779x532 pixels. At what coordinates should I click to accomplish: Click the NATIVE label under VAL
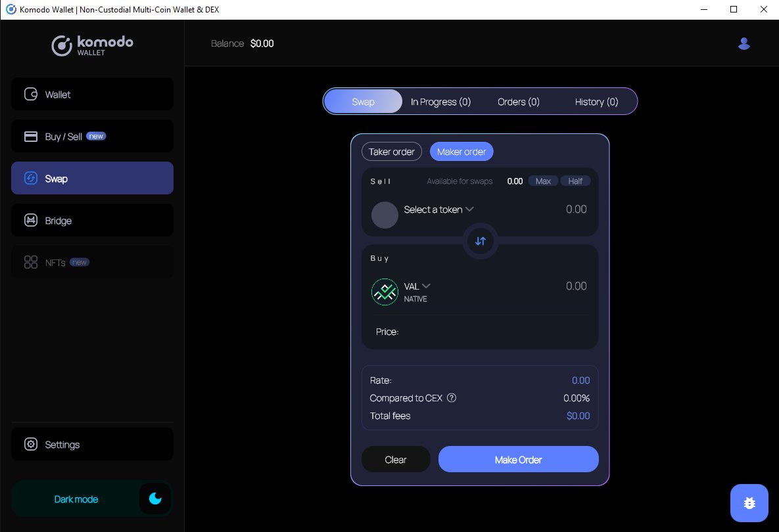(415, 299)
